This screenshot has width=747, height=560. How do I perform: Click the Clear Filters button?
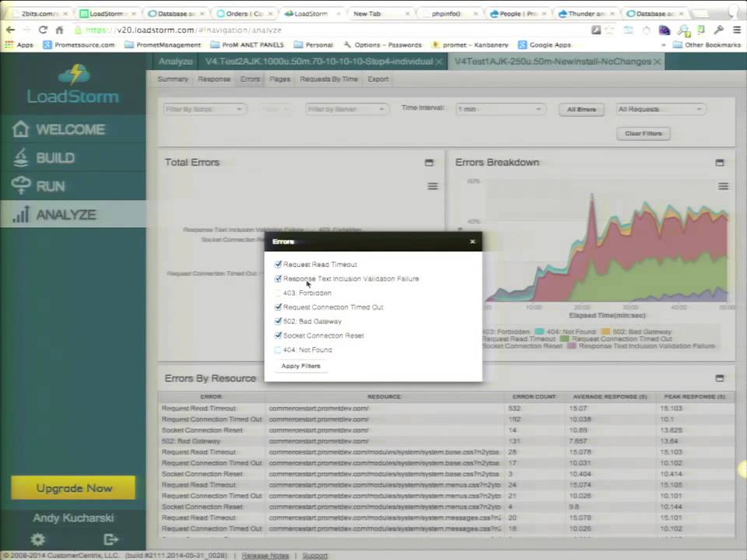pos(644,133)
